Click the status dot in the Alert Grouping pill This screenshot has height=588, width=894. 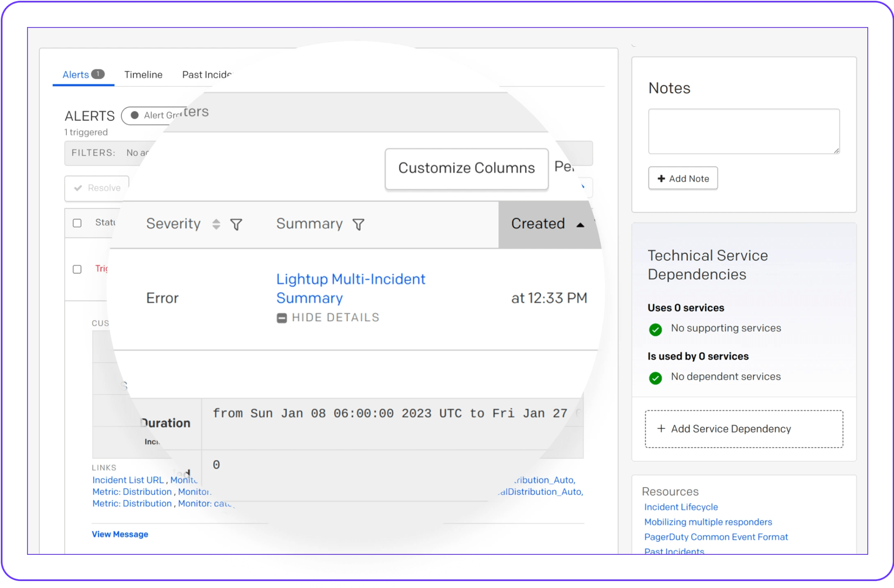pyautogui.click(x=134, y=116)
